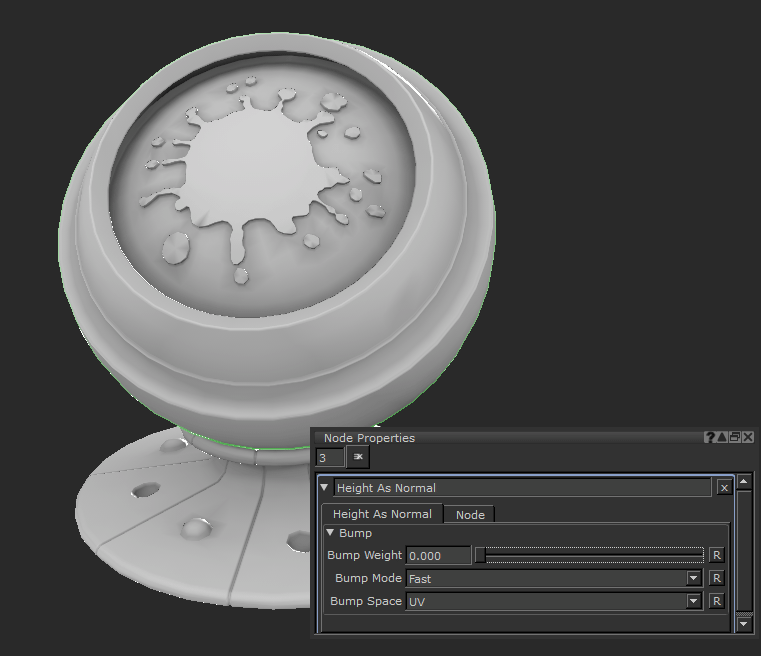Image resolution: width=761 pixels, height=656 pixels.
Task: Select the Height As Normal tab
Action: 382,514
